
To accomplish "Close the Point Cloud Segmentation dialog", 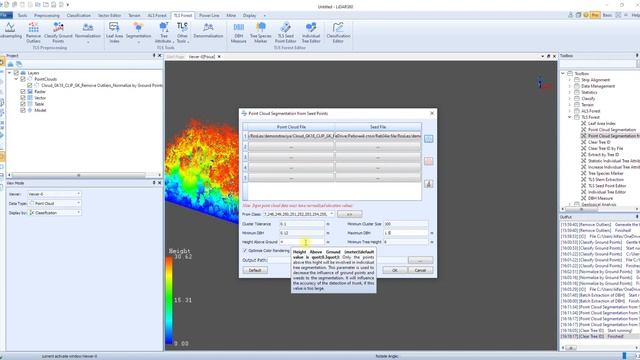I will (x=432, y=113).
